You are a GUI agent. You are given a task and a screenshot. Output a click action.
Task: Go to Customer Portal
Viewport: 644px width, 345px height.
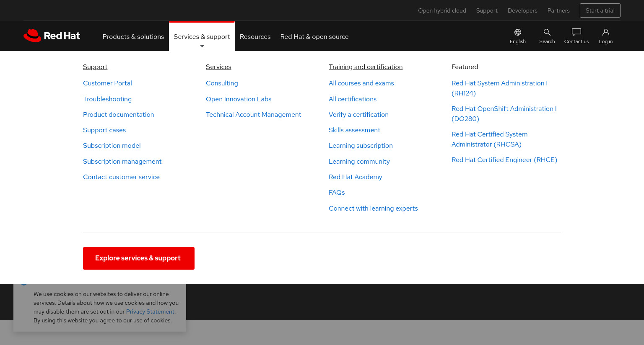(x=107, y=83)
